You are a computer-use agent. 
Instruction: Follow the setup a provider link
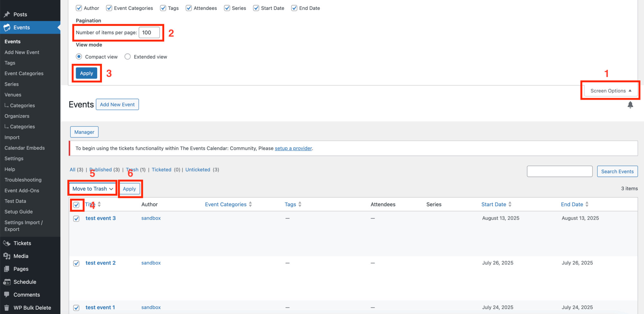293,148
